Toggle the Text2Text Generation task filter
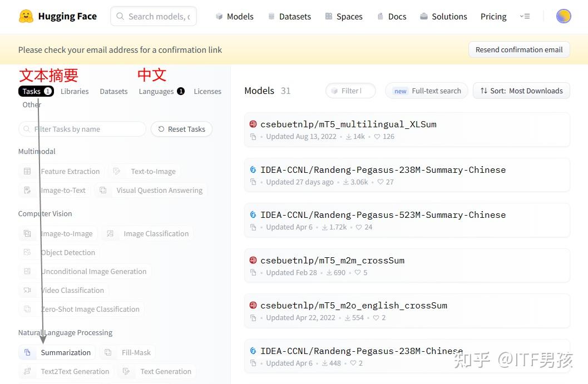Viewport: 588px width, 384px height. [x=66, y=371]
